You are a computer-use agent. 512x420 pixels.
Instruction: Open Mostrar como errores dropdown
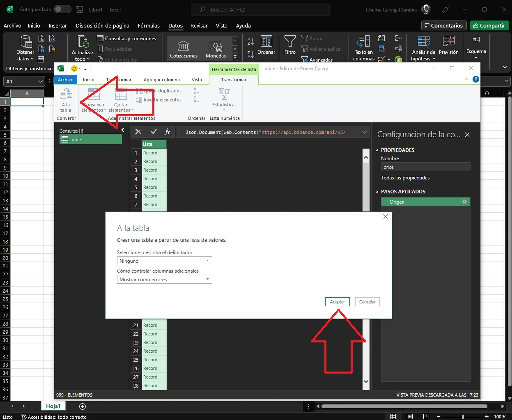[x=165, y=279]
